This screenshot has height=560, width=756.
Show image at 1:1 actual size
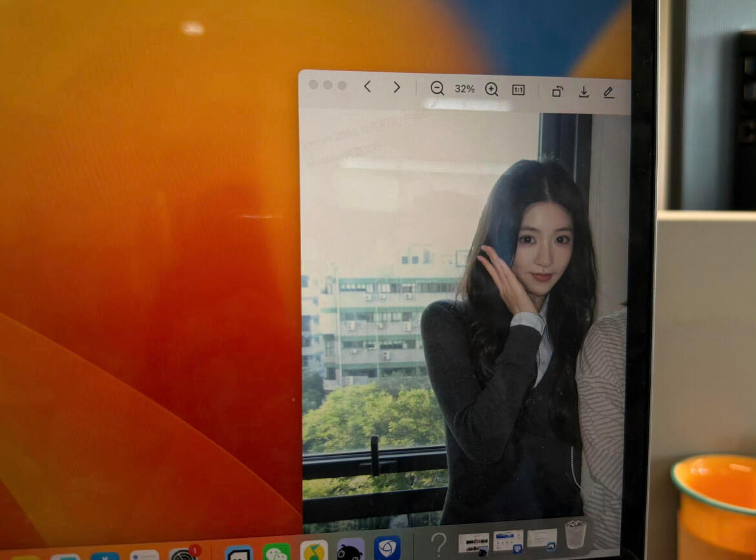518,90
